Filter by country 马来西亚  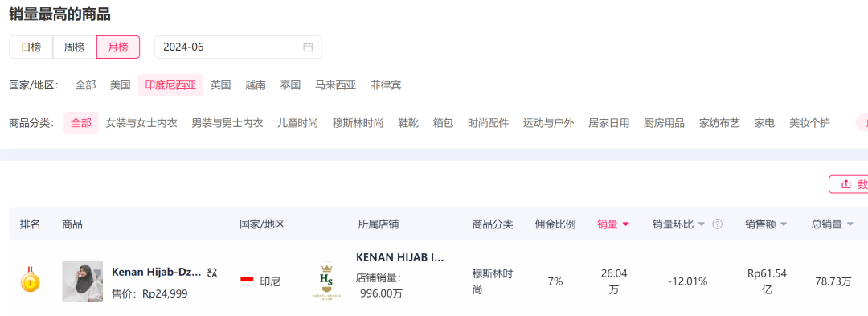pos(335,85)
